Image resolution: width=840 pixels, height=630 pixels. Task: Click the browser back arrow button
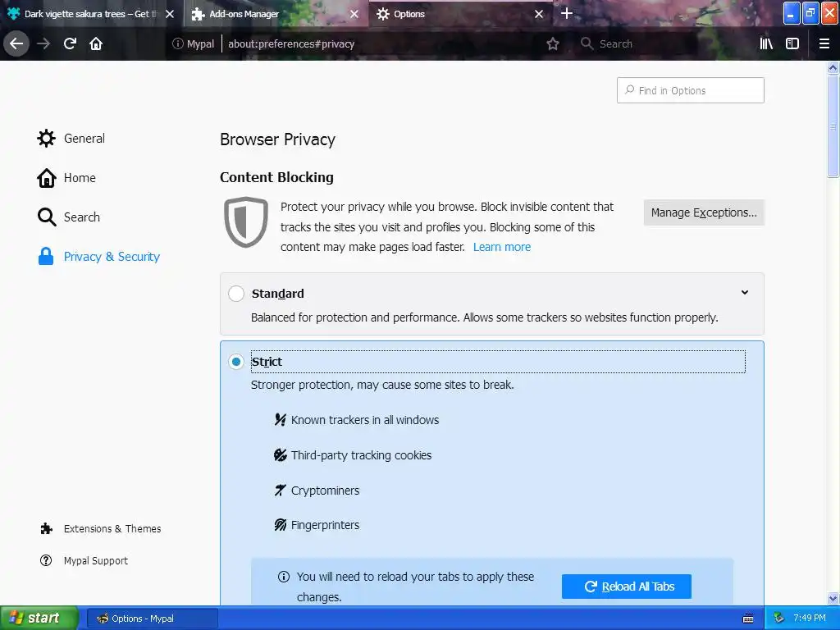16,43
